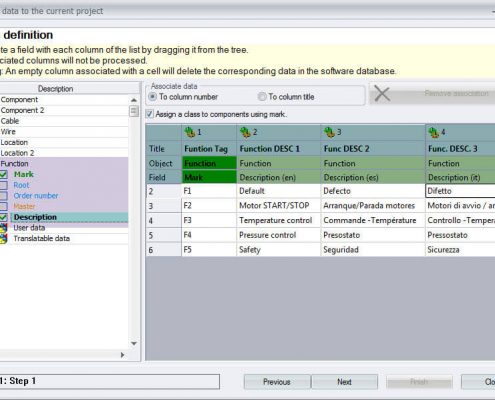Click the column 3 association icon
The image size is (495, 400).
329,132
